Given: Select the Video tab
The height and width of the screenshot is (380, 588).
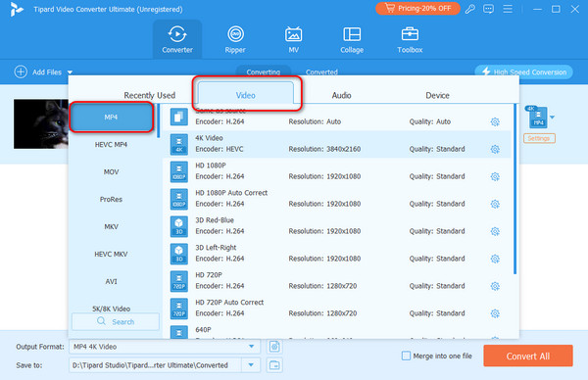Looking at the screenshot, I should (246, 93).
